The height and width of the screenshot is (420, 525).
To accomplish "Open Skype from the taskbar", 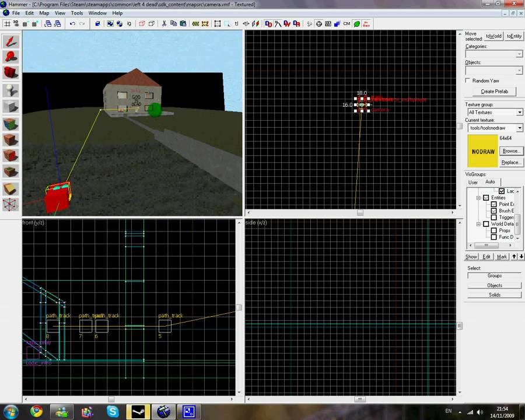I will tap(113, 412).
